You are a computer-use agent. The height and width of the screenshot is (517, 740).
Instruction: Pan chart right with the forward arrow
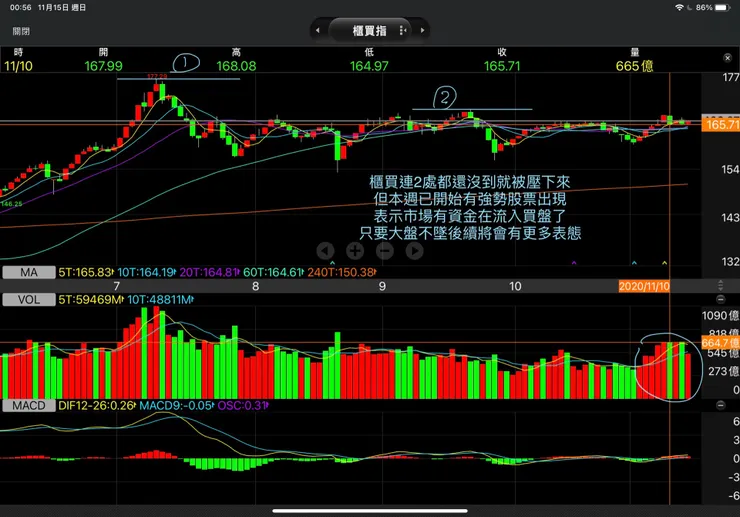[414, 251]
